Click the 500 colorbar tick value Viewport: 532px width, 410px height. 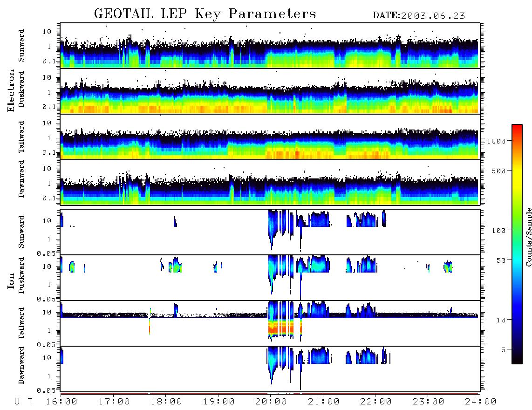tap(499, 171)
